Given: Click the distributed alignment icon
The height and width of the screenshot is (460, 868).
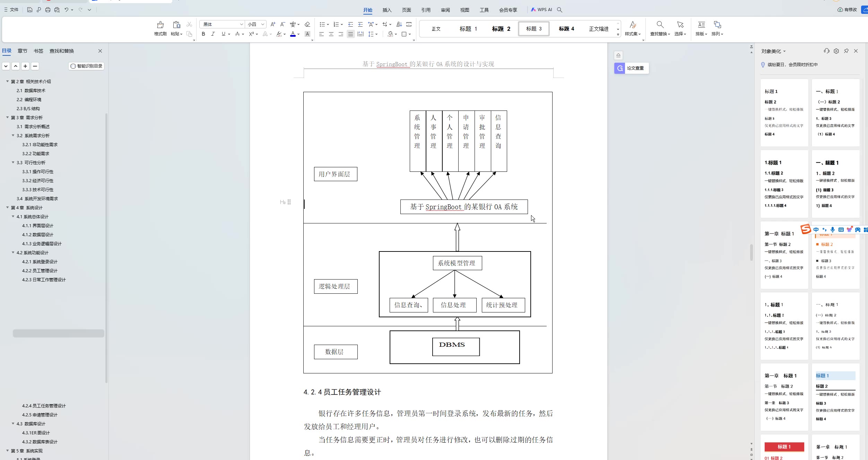Looking at the screenshot, I should pos(361,34).
